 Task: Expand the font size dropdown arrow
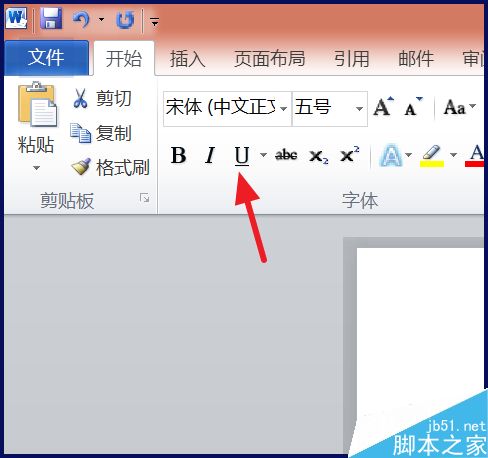pyautogui.click(x=359, y=109)
